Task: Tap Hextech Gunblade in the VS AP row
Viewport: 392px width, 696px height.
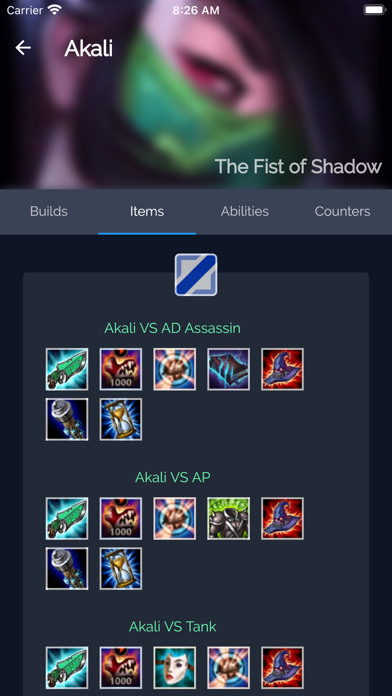Action: tap(67, 518)
